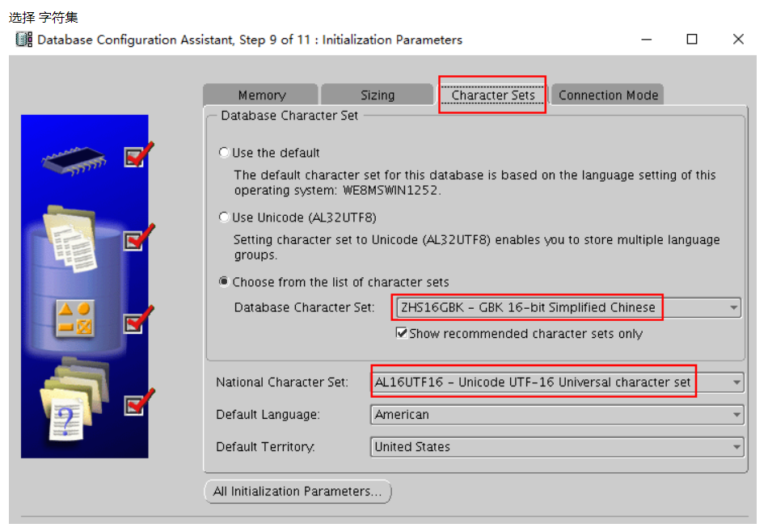Expand the Default Territory dropdown

click(x=557, y=447)
